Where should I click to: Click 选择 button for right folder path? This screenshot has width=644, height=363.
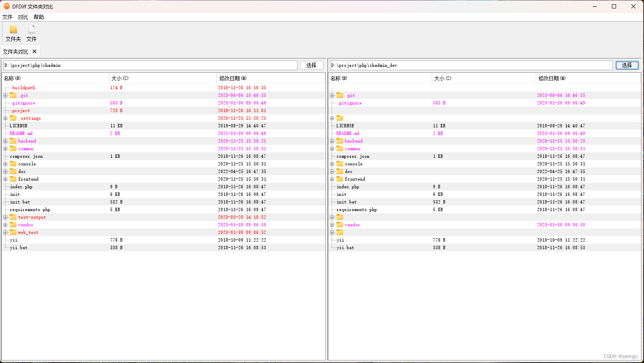click(x=627, y=65)
